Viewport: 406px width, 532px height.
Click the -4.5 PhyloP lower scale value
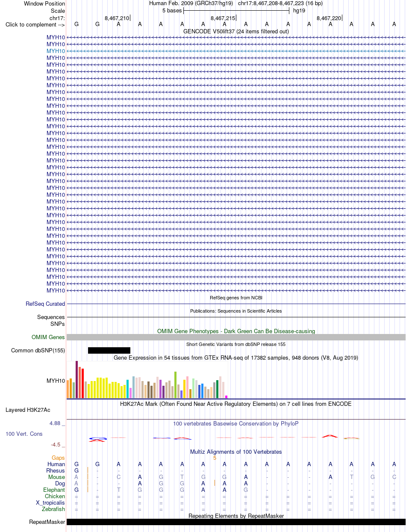tap(56, 445)
